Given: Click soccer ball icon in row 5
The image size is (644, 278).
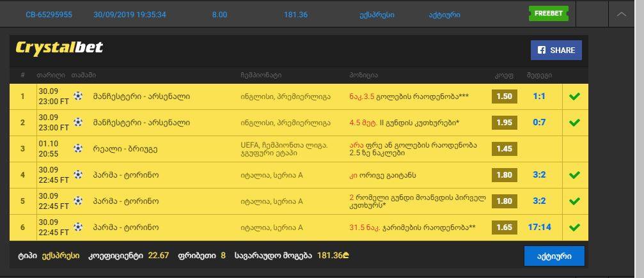Looking at the screenshot, I should [x=78, y=201].
